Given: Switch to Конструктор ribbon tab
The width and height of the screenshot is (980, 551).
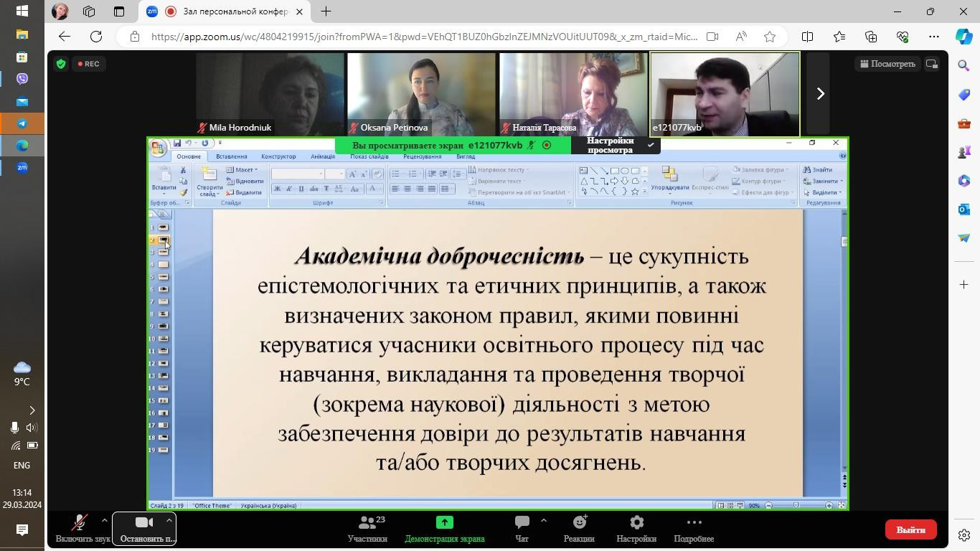Looking at the screenshot, I should [278, 156].
